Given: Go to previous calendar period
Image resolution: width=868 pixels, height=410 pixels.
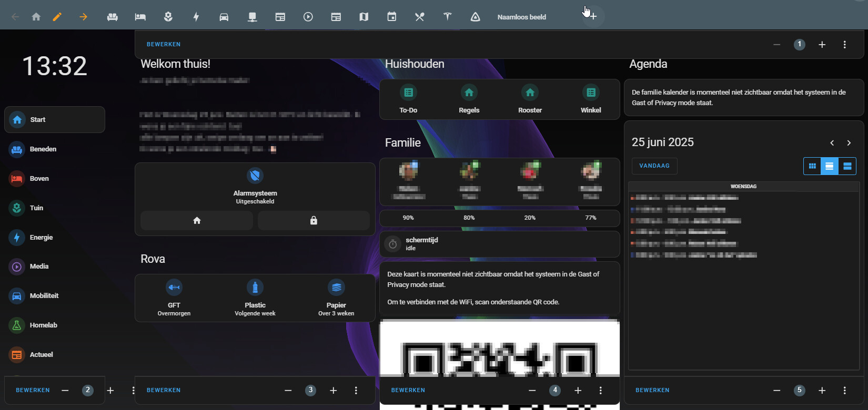Looking at the screenshot, I should pos(832,143).
